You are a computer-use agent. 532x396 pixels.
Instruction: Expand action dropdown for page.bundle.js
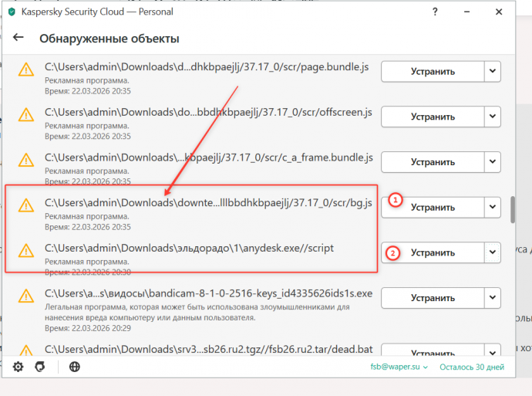[x=493, y=71]
